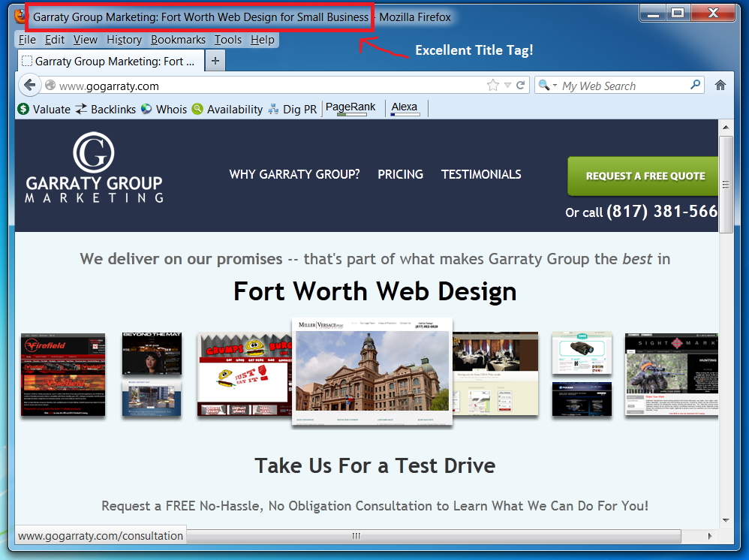Screen dimensions: 749x560
Task: Click the vertical scrollbar thumb
Action: (726, 185)
